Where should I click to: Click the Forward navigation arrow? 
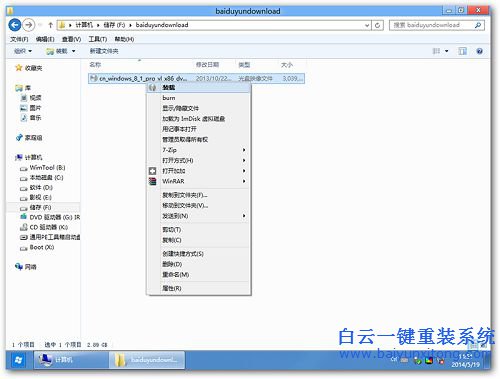[29, 25]
